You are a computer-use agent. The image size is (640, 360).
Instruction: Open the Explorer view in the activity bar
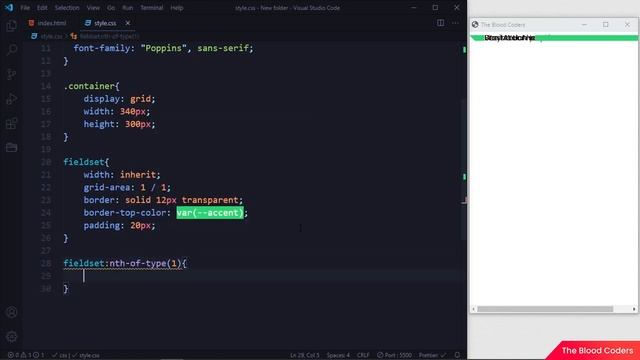point(11,26)
